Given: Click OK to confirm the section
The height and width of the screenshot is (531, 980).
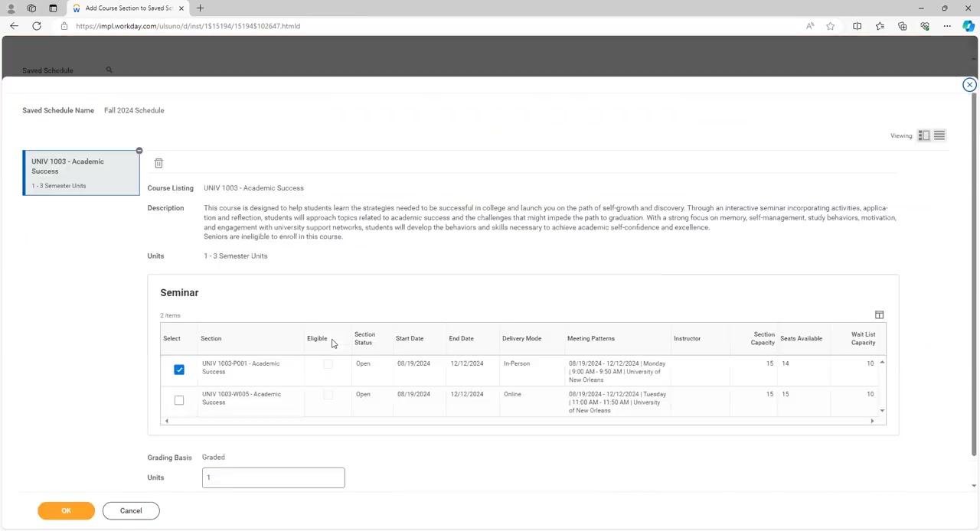Looking at the screenshot, I should pos(66,510).
